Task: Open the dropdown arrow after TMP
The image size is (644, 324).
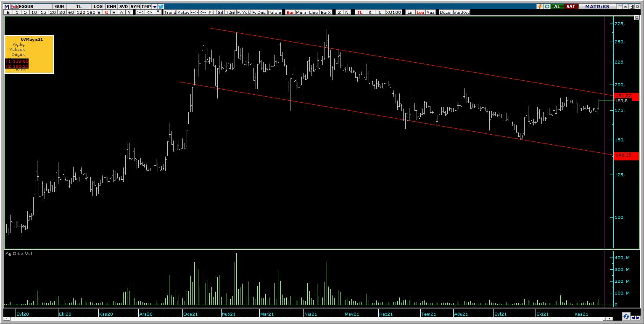Action: (155, 7)
